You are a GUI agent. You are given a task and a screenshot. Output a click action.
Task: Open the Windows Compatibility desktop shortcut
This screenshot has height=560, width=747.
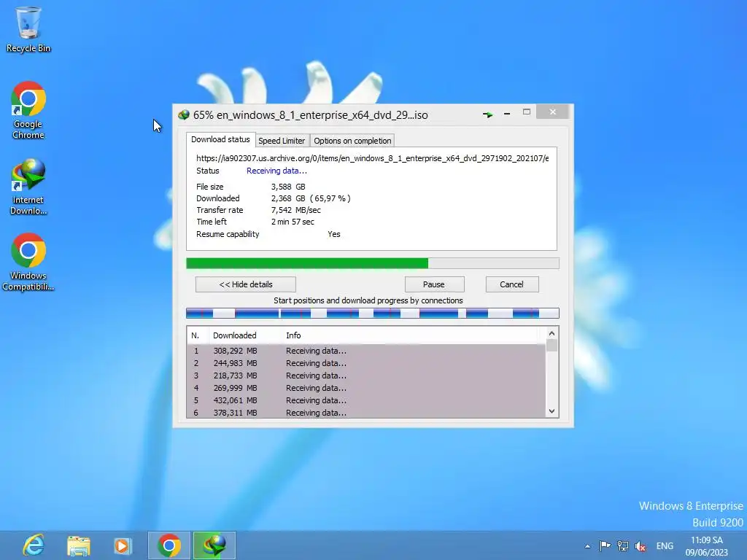[28, 262]
